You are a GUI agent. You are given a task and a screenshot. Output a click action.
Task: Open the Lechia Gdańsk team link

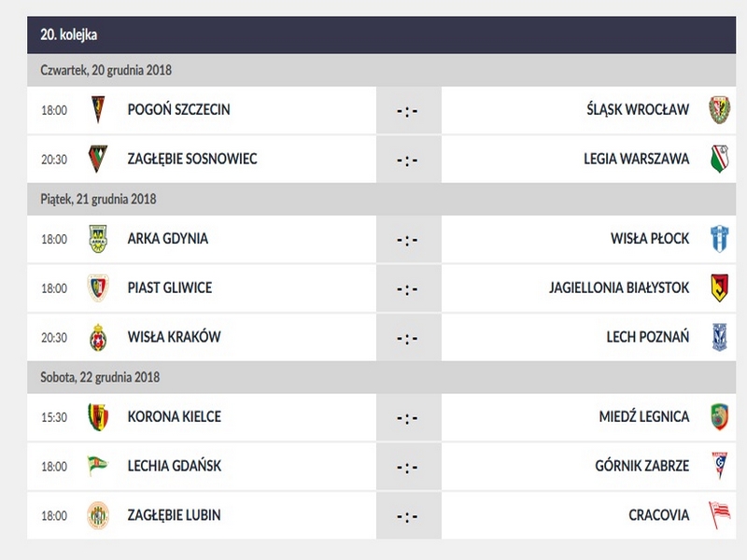pyautogui.click(x=175, y=466)
